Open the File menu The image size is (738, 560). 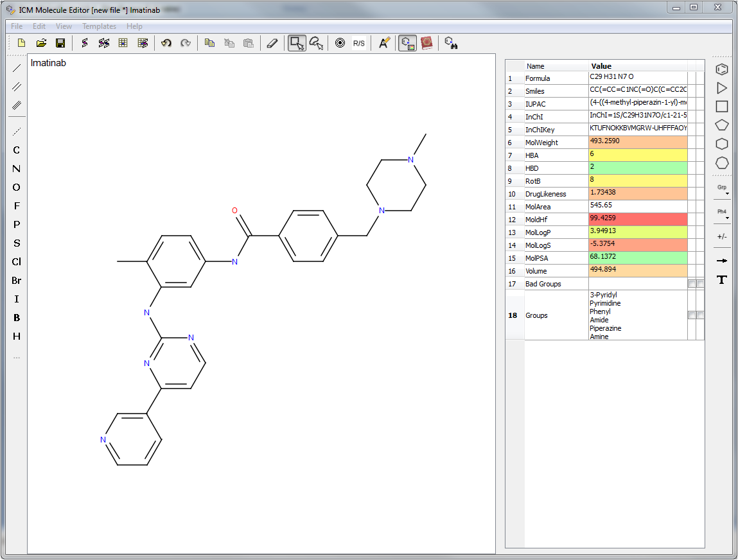pyautogui.click(x=17, y=26)
